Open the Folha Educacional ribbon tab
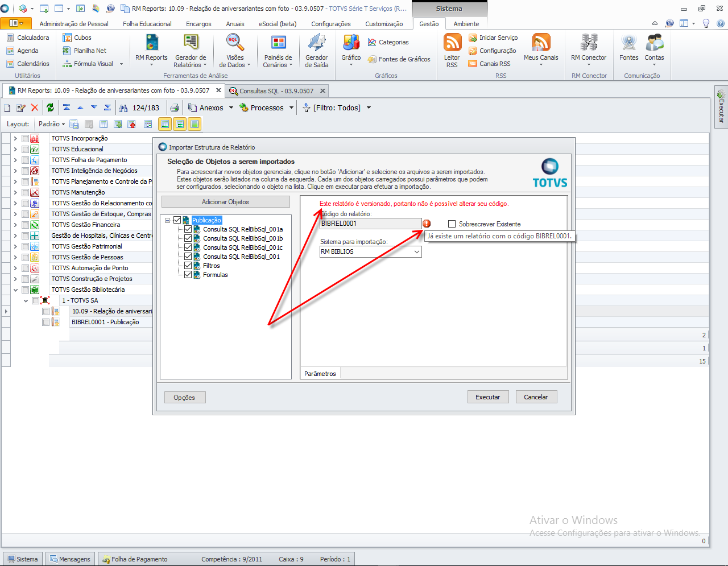The height and width of the screenshot is (566, 728). click(x=147, y=24)
